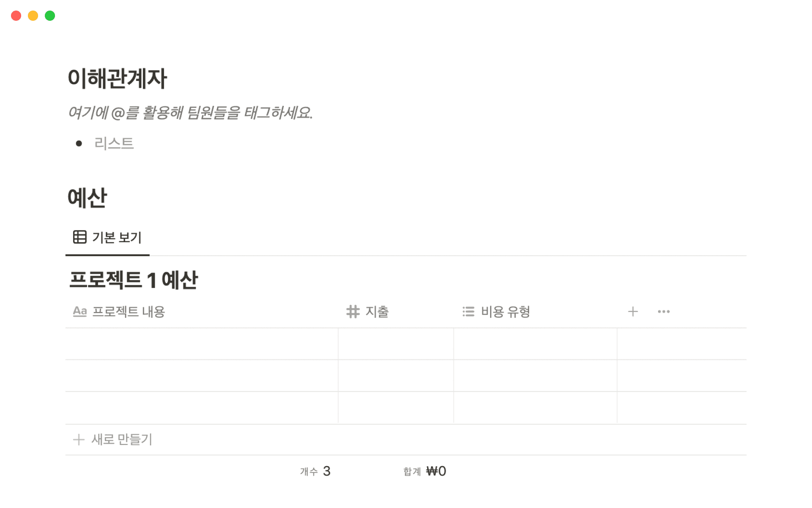Click the list icon on the 비용 유형 column
The width and height of the screenshot is (812, 508).
pos(468,312)
